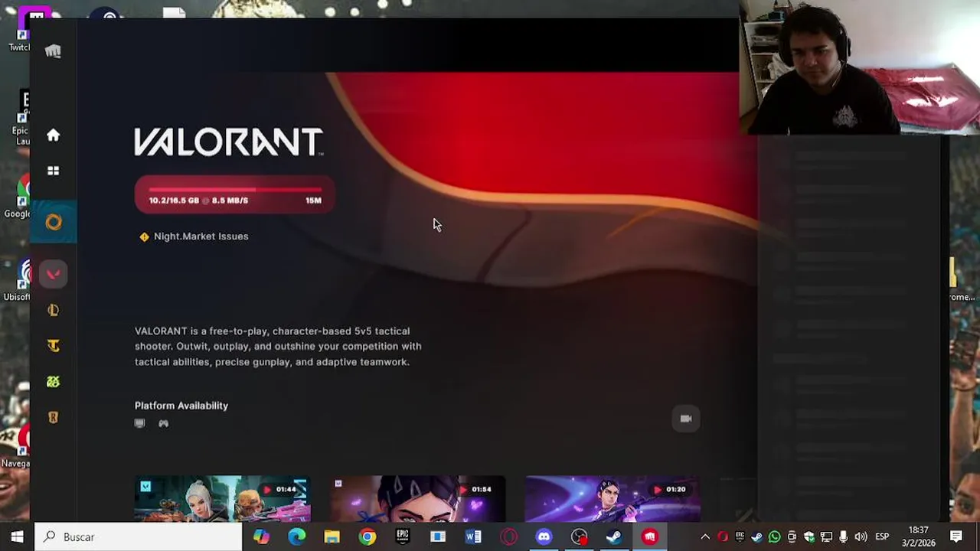This screenshot has height=551, width=980.
Task: Open Teamfight Tactics in the sidebar
Action: click(x=53, y=346)
